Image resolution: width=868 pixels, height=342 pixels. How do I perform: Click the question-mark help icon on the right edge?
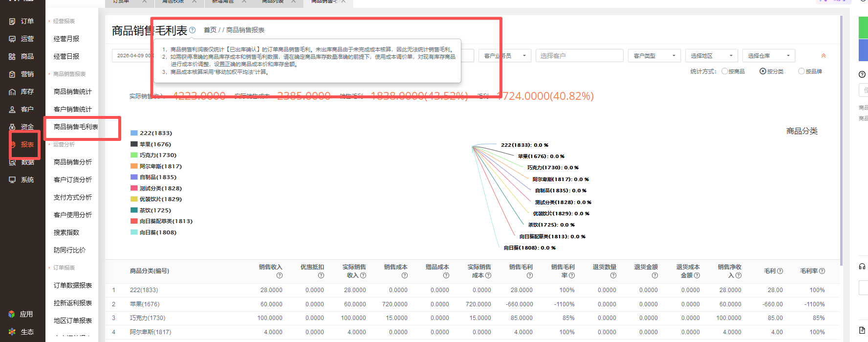tap(862, 74)
